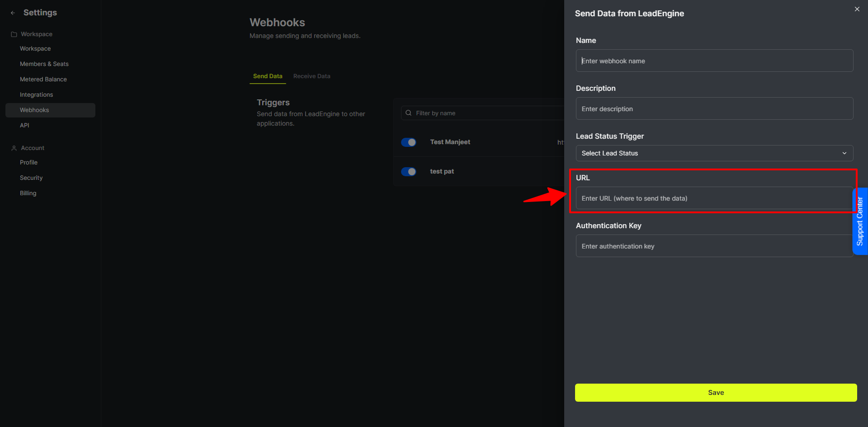This screenshot has width=868, height=427.
Task: Click the Description input field
Action: point(714,108)
